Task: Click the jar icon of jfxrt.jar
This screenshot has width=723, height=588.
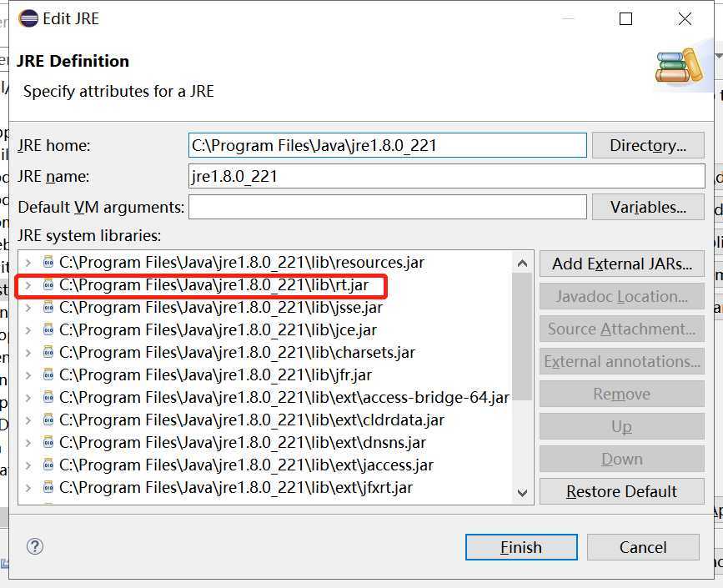Action: tap(48, 487)
